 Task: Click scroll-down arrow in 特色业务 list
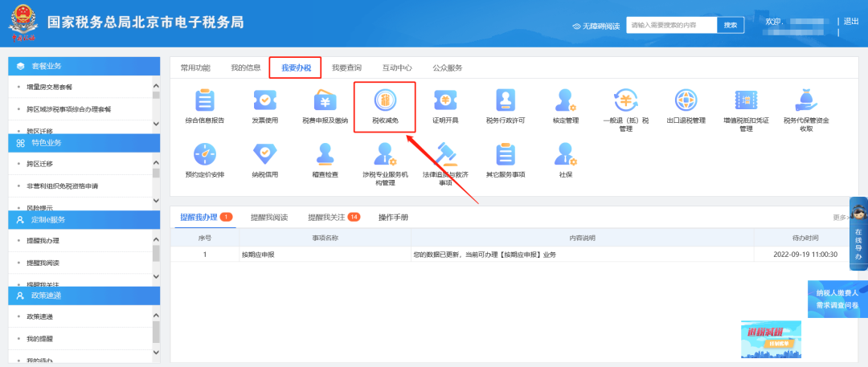(156, 201)
